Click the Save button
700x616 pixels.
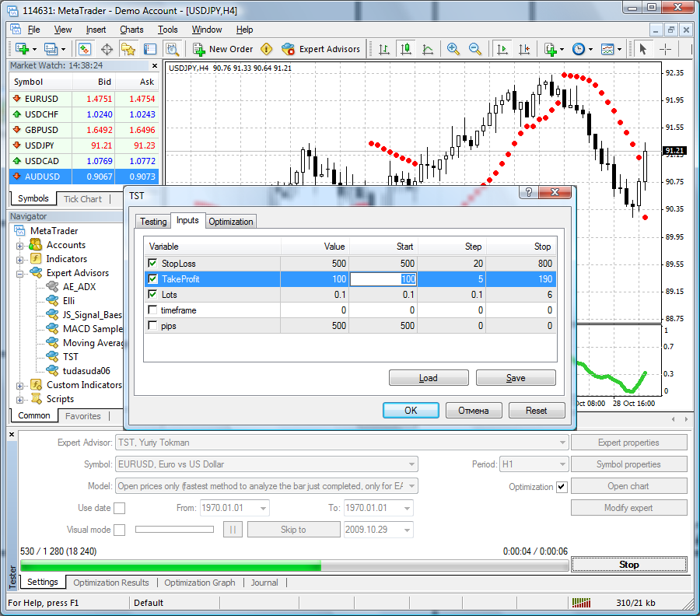coord(516,378)
